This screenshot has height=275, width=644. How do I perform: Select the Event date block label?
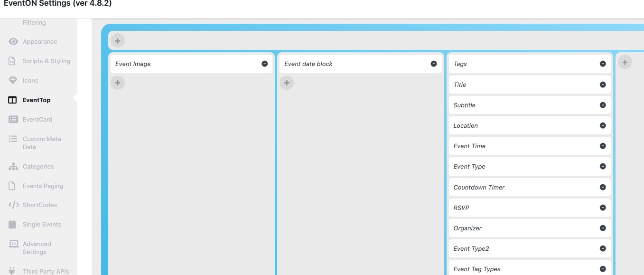308,64
